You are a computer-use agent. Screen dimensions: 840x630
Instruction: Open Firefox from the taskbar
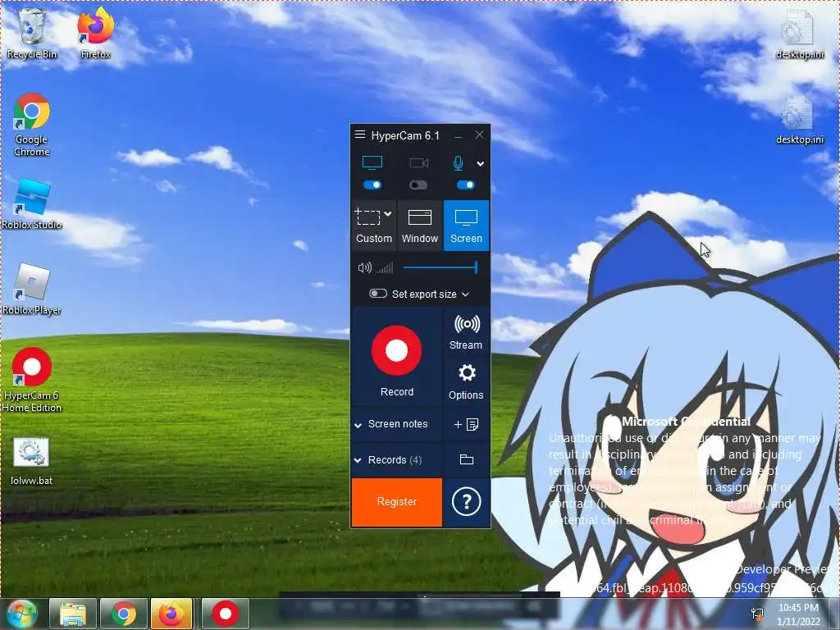[171, 614]
